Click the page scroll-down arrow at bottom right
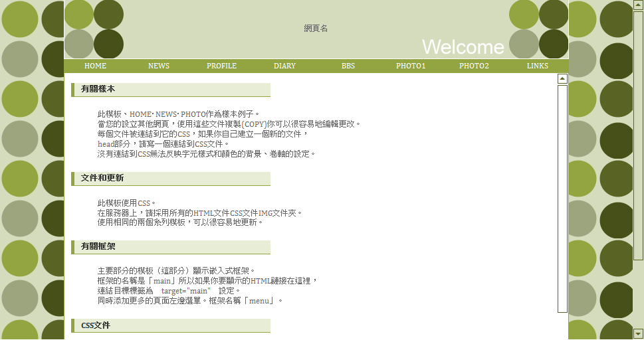This screenshot has width=644, height=340. coord(638,333)
